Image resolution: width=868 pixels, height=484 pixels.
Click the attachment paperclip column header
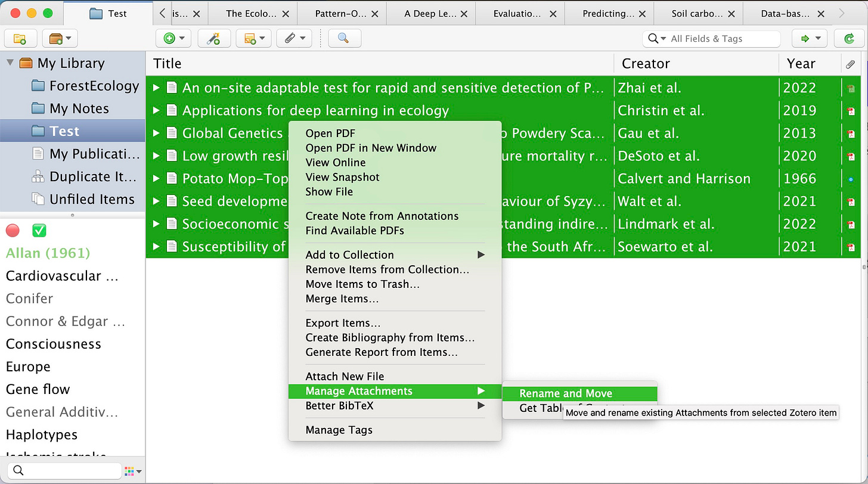[851, 63]
